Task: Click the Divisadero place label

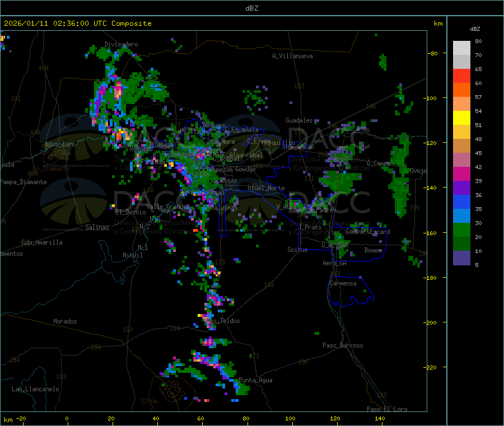Action: [121, 44]
